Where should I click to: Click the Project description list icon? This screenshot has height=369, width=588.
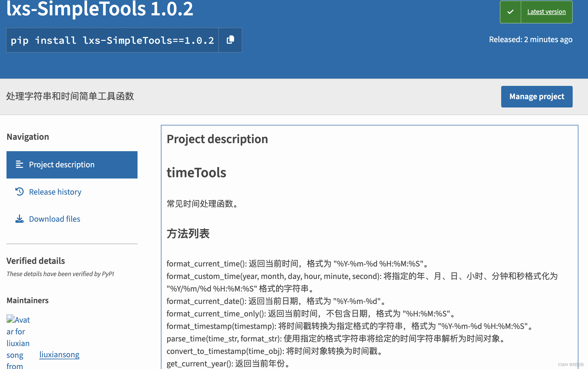[x=19, y=164]
